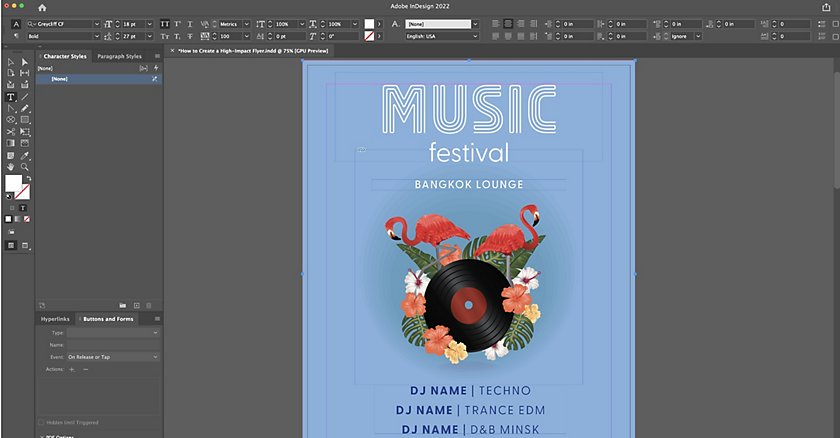Open the Bold font style dropdown
The width and height of the screenshot is (840, 438).
(96, 36)
